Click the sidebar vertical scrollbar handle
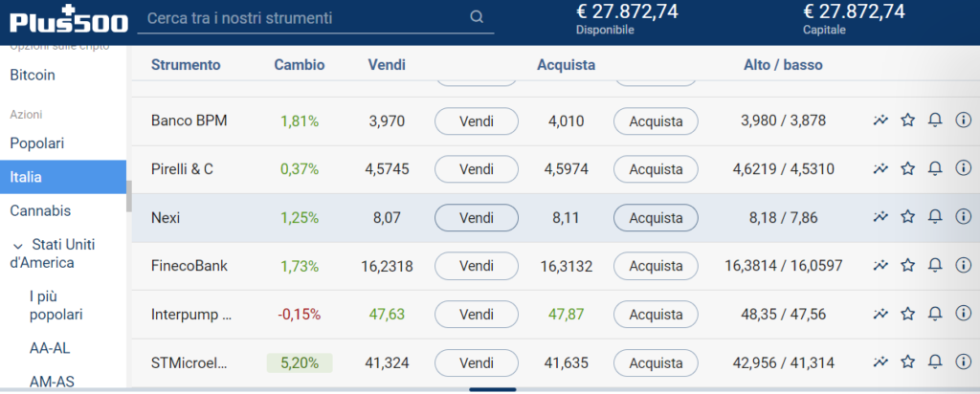Image resolution: width=980 pixels, height=394 pixels. tap(129, 196)
